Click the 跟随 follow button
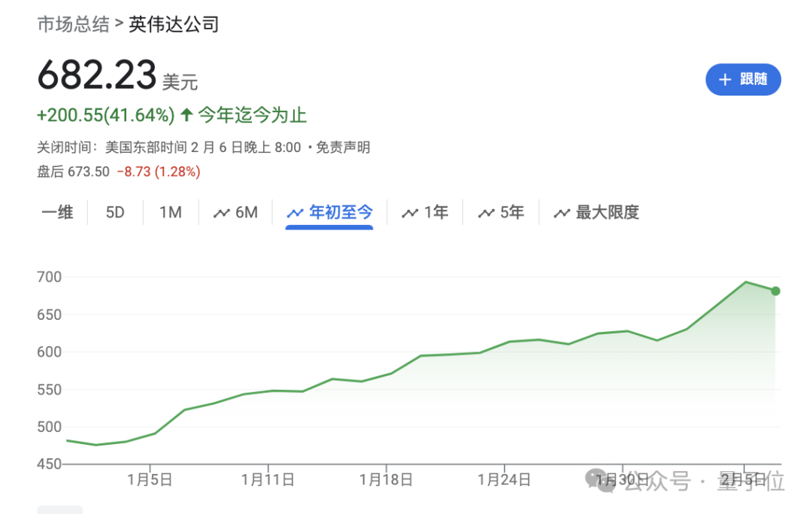This screenshot has height=514, width=812. click(743, 79)
